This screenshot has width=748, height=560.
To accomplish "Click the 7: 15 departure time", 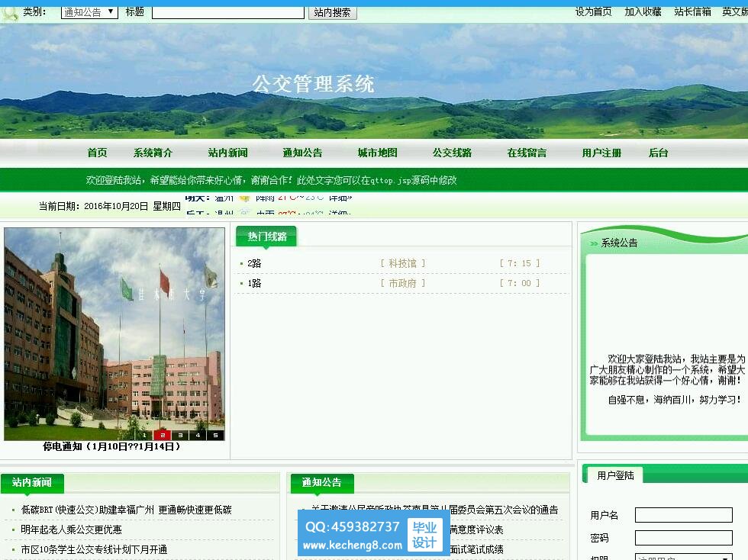I will (520, 263).
